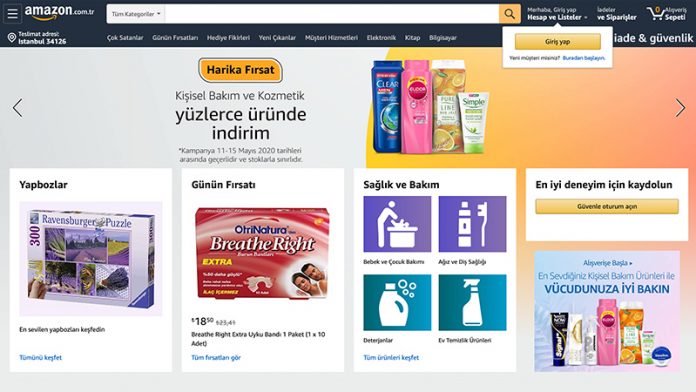The image size is (696, 392).
Task: Go to the Elektronik nav item
Action: point(381,38)
